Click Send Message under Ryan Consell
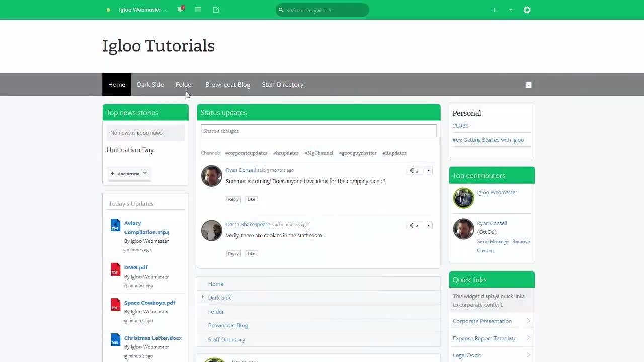The height and width of the screenshot is (362, 644). coord(493,241)
